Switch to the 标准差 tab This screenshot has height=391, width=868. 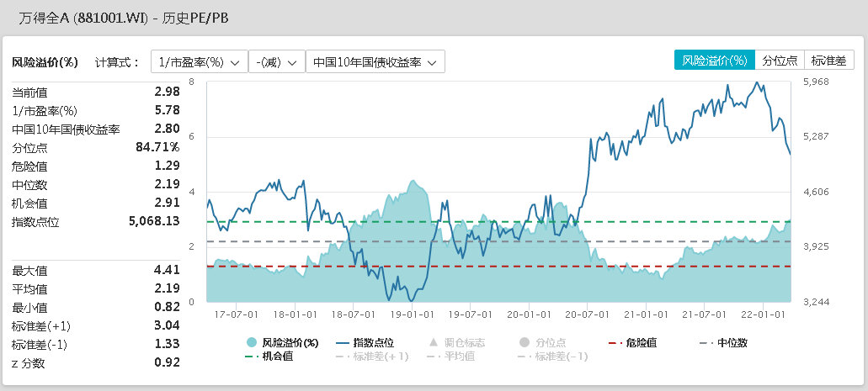click(x=829, y=60)
